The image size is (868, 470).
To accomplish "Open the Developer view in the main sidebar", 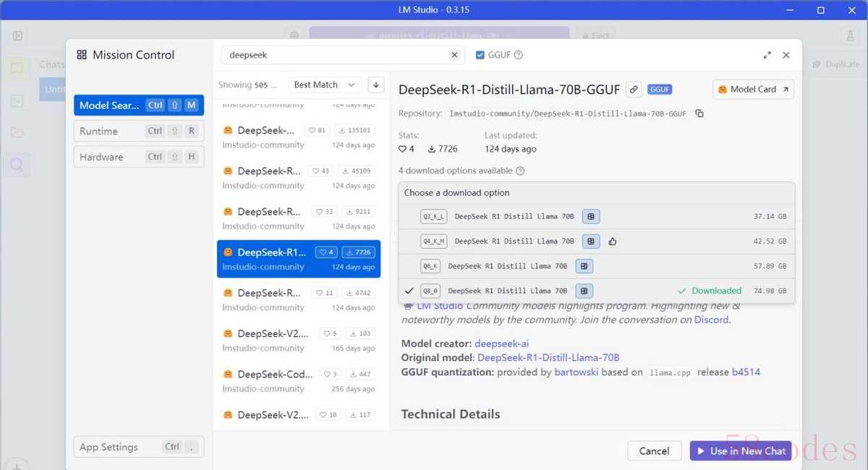I will tap(16, 101).
